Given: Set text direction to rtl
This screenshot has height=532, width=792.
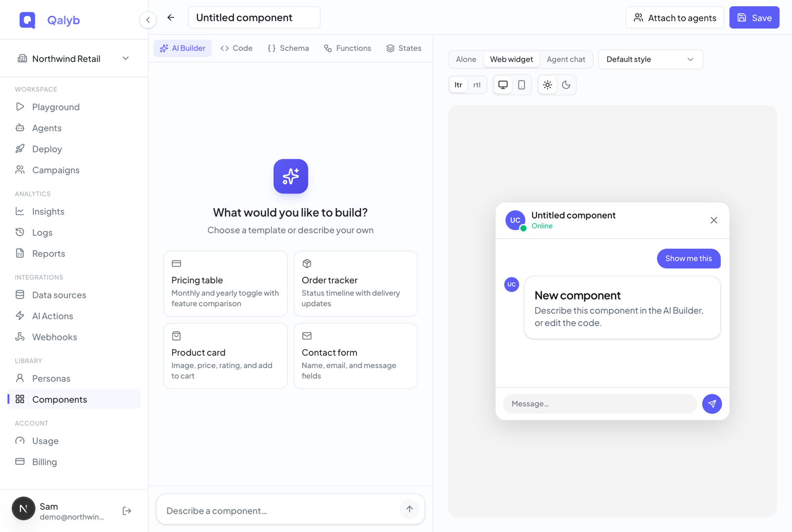Looking at the screenshot, I should click(477, 85).
